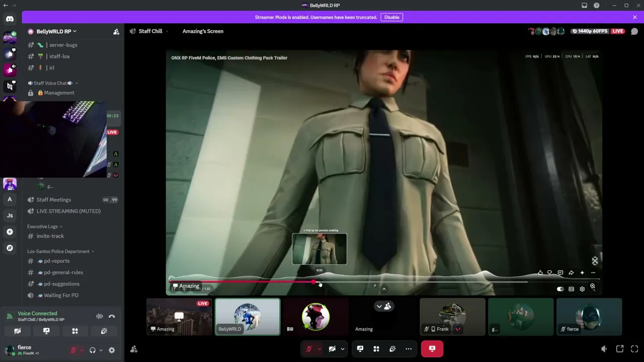Viewport: 644px width, 362px height.
Task: Collapse the Executive Logs category
Action: point(45,227)
